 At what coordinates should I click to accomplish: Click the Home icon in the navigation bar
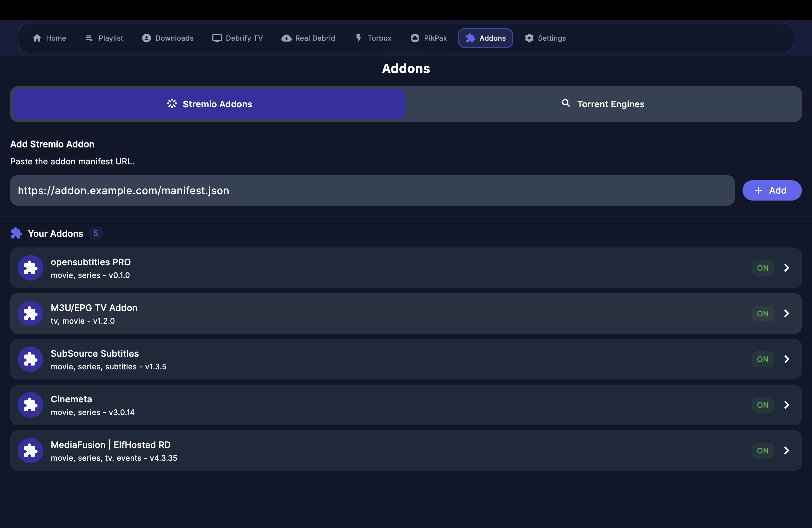(x=37, y=38)
